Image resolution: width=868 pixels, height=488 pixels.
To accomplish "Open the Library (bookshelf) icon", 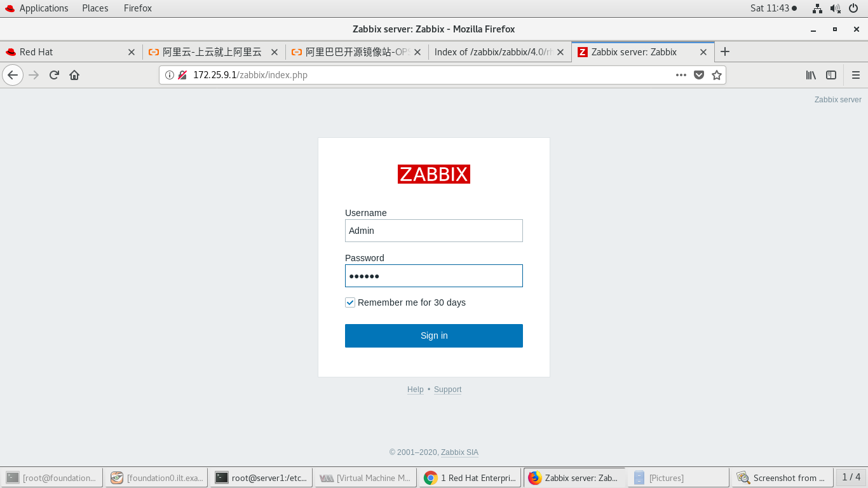I will coord(811,74).
